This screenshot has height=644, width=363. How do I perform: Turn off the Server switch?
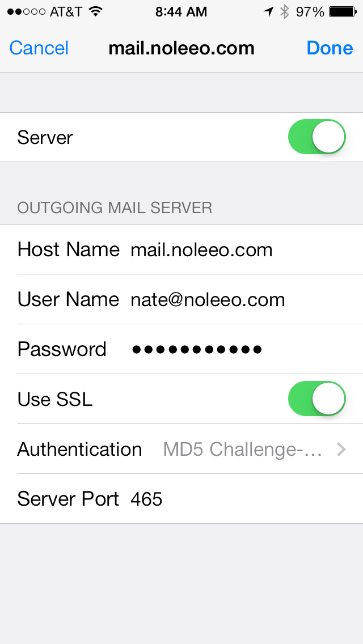point(317,137)
